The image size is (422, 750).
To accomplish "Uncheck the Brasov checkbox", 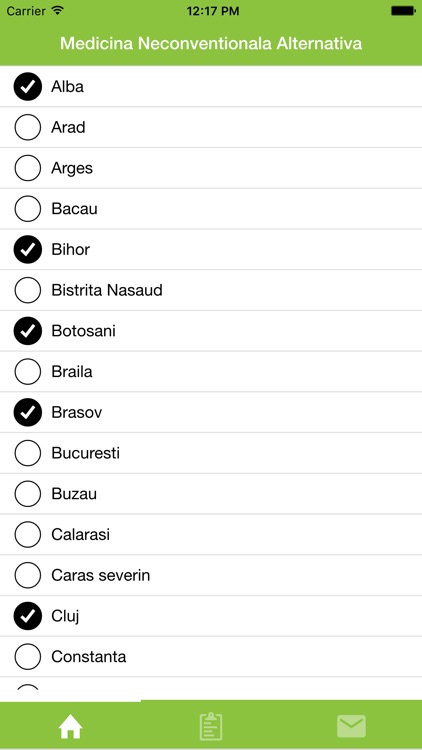I will [28, 412].
